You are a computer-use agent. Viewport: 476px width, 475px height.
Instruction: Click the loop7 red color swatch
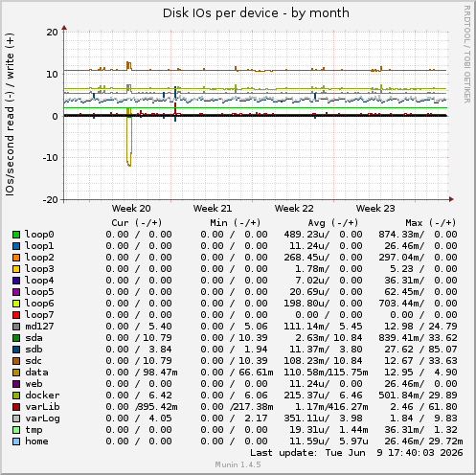(16, 315)
